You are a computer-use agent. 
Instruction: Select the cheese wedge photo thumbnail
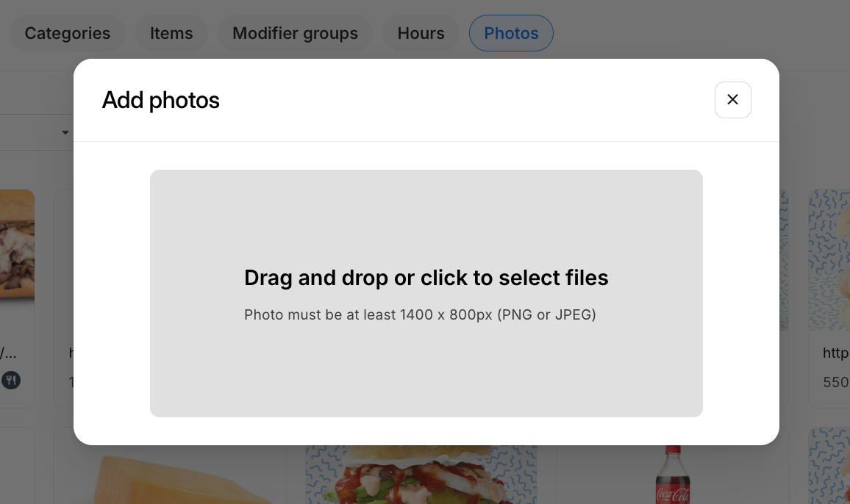point(169,478)
